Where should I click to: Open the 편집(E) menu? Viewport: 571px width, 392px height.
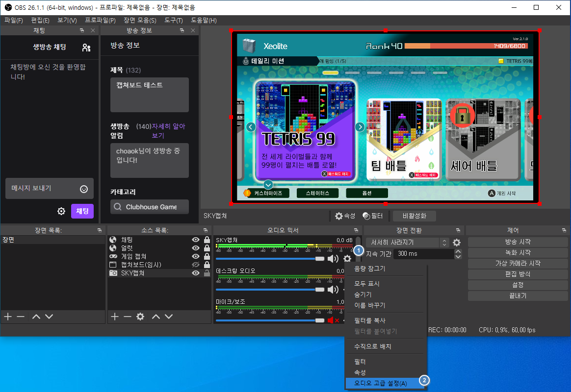pyautogui.click(x=40, y=21)
